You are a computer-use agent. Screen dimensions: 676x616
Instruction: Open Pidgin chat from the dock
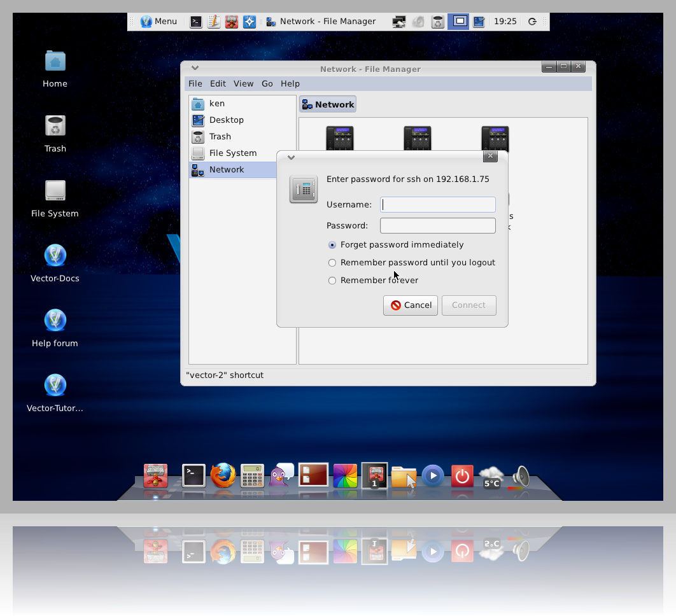281,475
